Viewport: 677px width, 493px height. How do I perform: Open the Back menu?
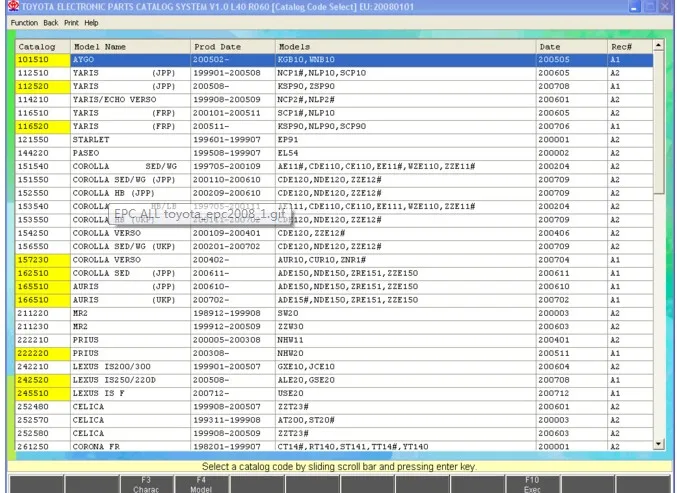click(x=51, y=23)
